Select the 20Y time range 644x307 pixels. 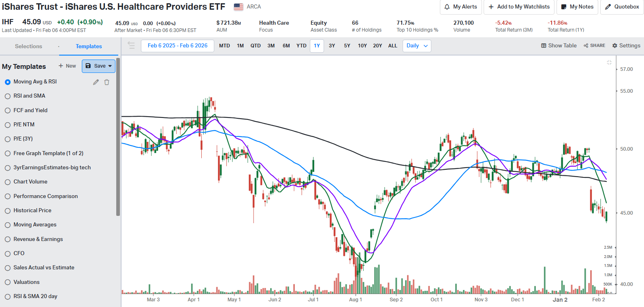click(377, 46)
